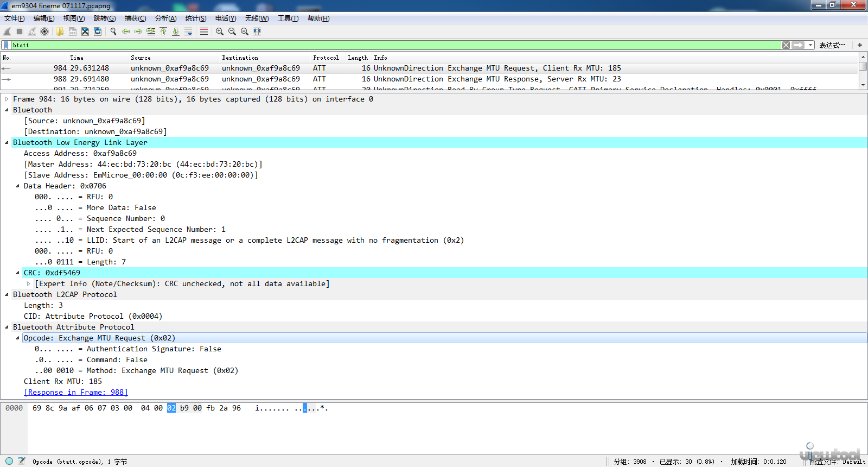
Task: Click the reload capture file icon
Action: pyautogui.click(x=98, y=31)
